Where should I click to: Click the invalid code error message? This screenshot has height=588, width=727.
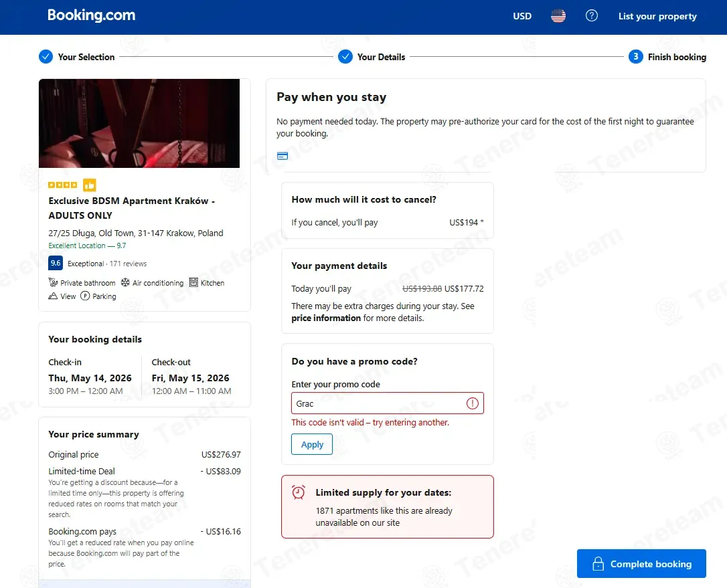[370, 423]
